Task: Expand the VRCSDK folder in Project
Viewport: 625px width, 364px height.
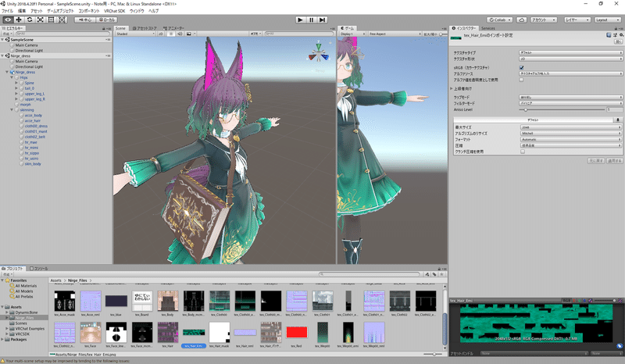Action: [x=7, y=334]
